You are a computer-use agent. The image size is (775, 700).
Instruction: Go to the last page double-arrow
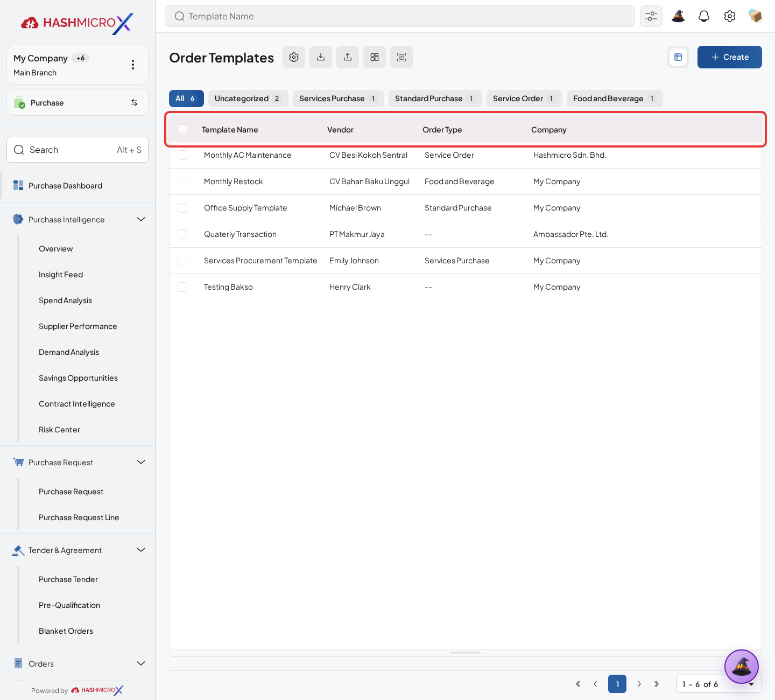coord(657,684)
